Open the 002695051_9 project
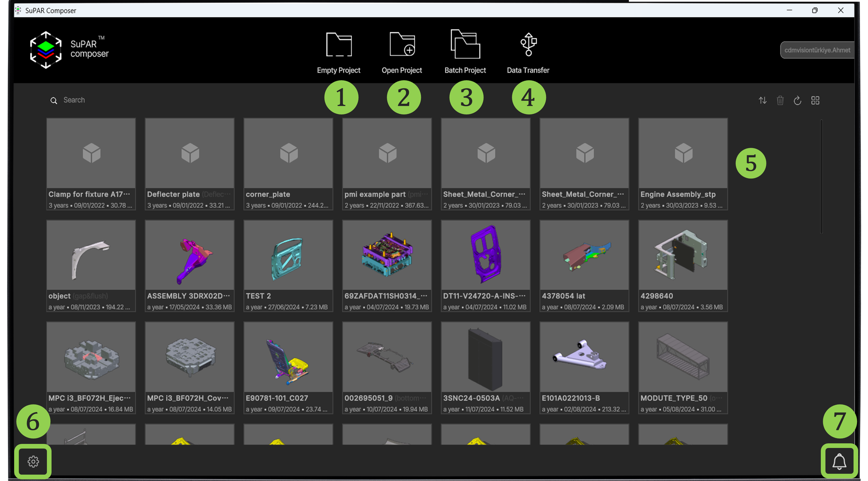This screenshot has height=481, width=868. (387, 368)
